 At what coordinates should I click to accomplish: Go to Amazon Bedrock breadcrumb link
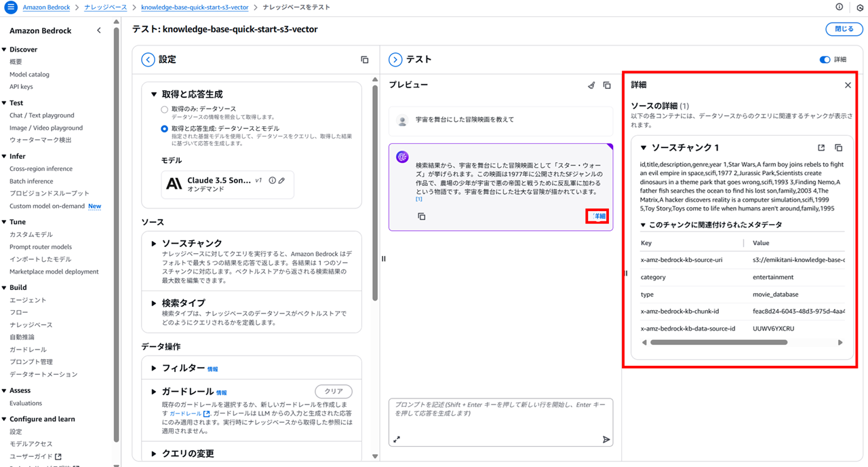47,7
